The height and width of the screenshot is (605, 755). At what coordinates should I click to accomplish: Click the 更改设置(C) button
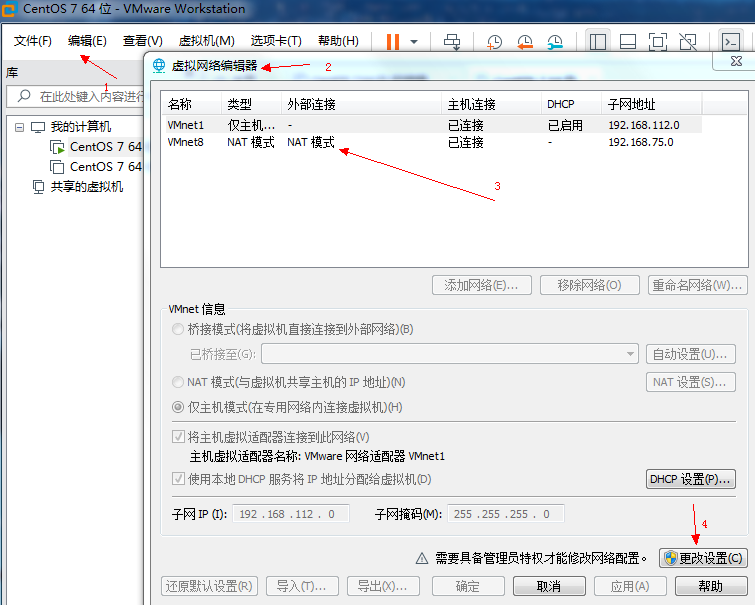tap(703, 558)
